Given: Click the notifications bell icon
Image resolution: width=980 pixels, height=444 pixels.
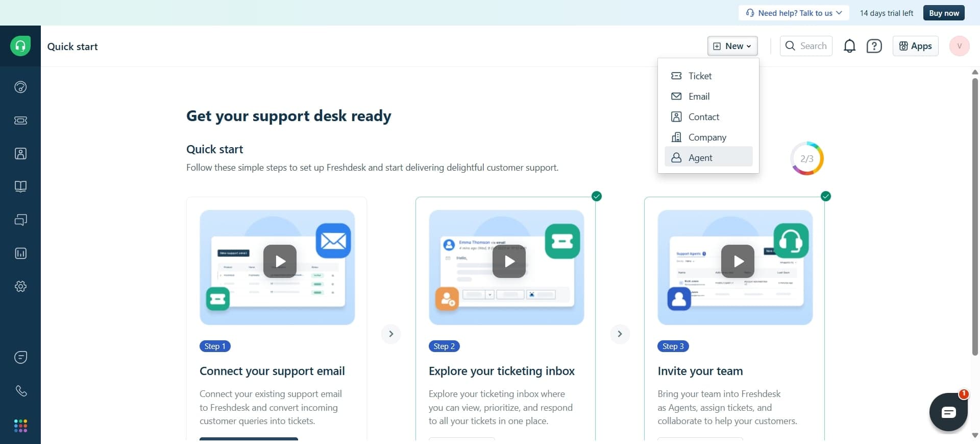Looking at the screenshot, I should [x=849, y=46].
